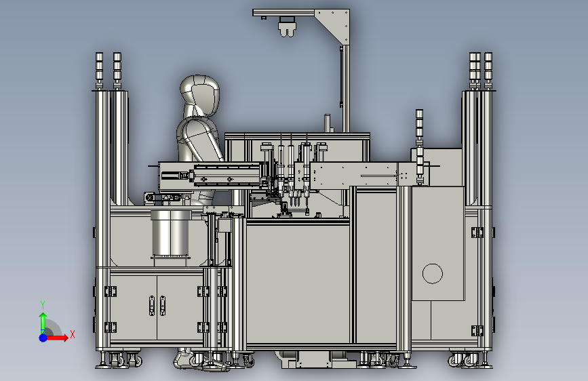This screenshot has width=588, height=381.
Task: Click the red X axis arrow of the triad
Action: (57, 338)
